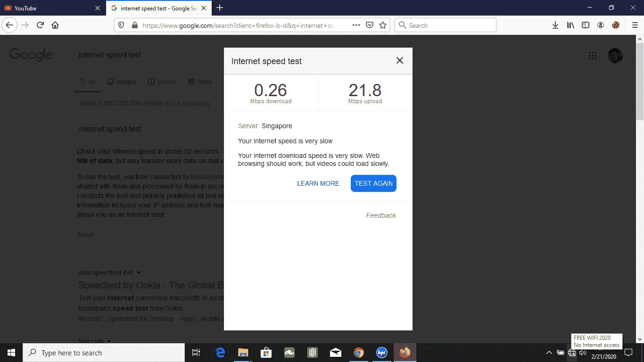Open Google account avatar

click(x=615, y=56)
